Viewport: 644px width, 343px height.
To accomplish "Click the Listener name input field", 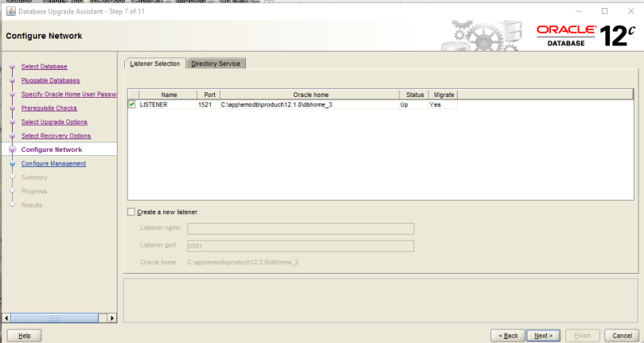I will click(x=300, y=228).
